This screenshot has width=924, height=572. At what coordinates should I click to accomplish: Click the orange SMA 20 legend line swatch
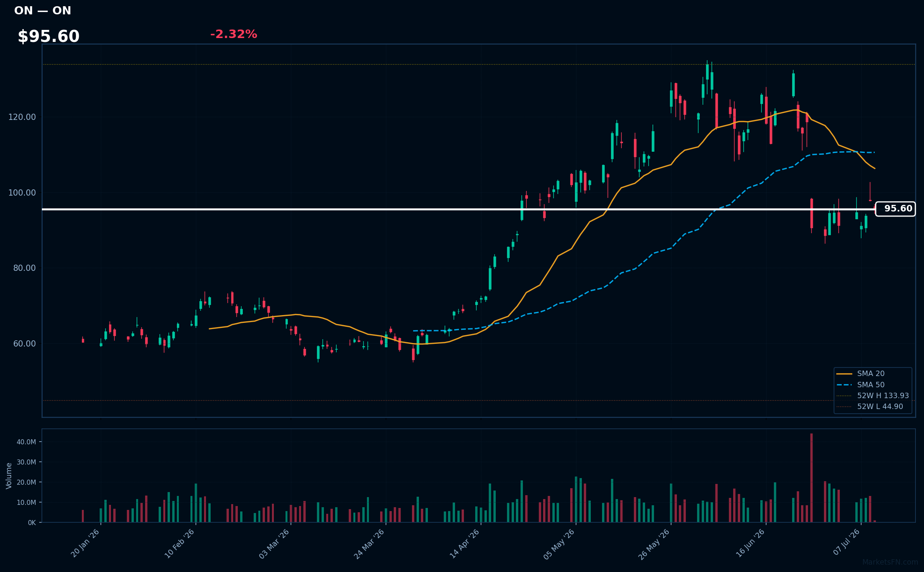click(x=844, y=374)
